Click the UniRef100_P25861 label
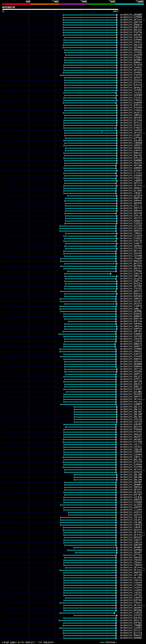146x644 pixels. [131, 58]
